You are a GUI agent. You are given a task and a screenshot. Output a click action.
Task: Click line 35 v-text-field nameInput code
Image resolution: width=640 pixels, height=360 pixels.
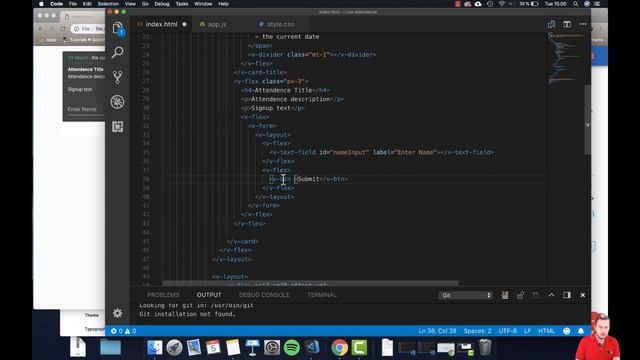tap(381, 152)
